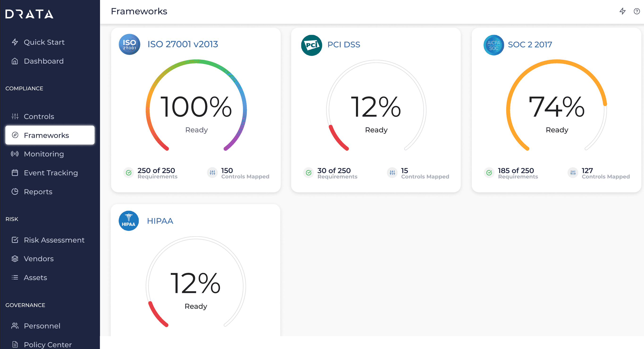Viewport: 644px width, 349px height.
Task: Click SOC 2 requirements green check icon
Action: tap(489, 173)
